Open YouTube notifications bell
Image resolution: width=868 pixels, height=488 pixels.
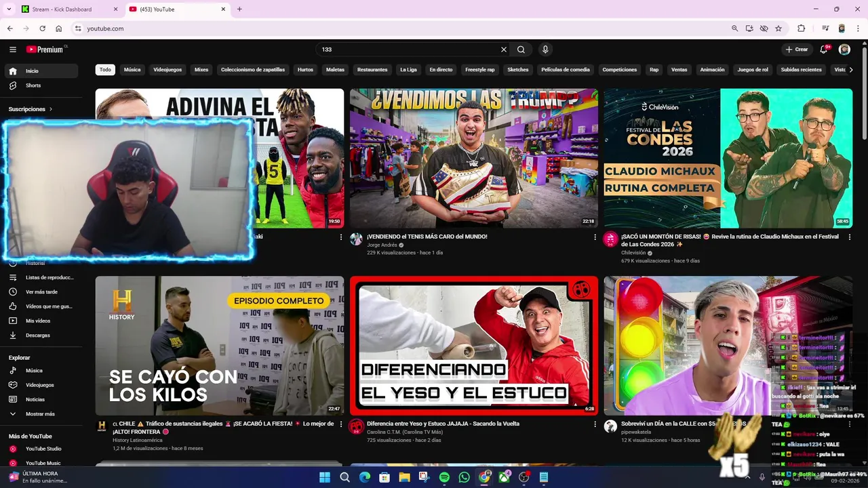(824, 49)
